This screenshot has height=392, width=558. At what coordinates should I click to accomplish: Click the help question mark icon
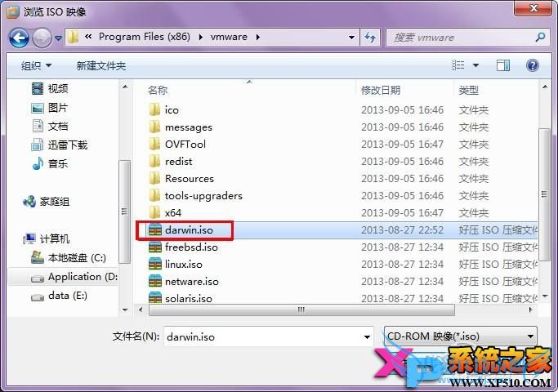tap(533, 65)
